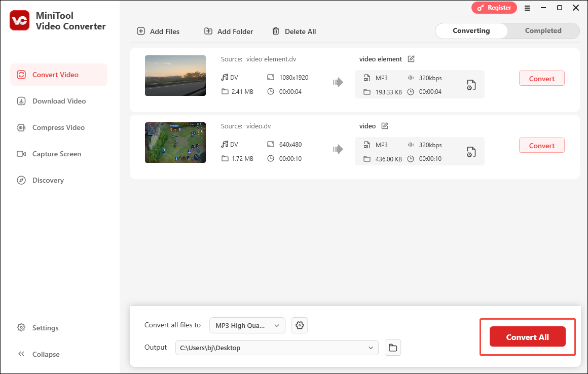Browse output folder with folder icon
The height and width of the screenshot is (374, 588).
point(393,348)
